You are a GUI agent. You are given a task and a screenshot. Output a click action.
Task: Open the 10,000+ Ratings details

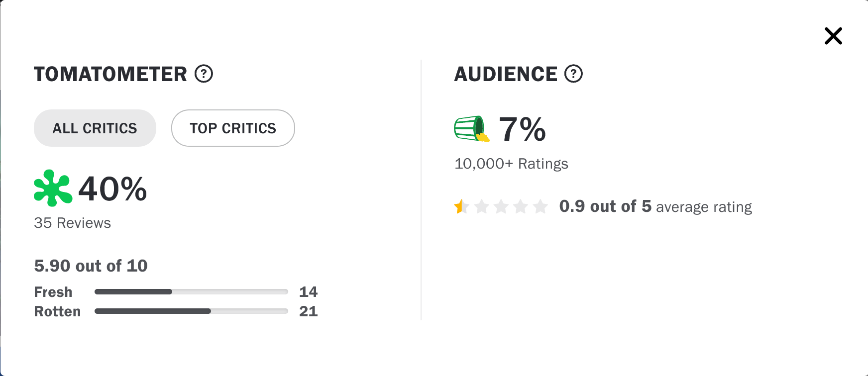(511, 163)
